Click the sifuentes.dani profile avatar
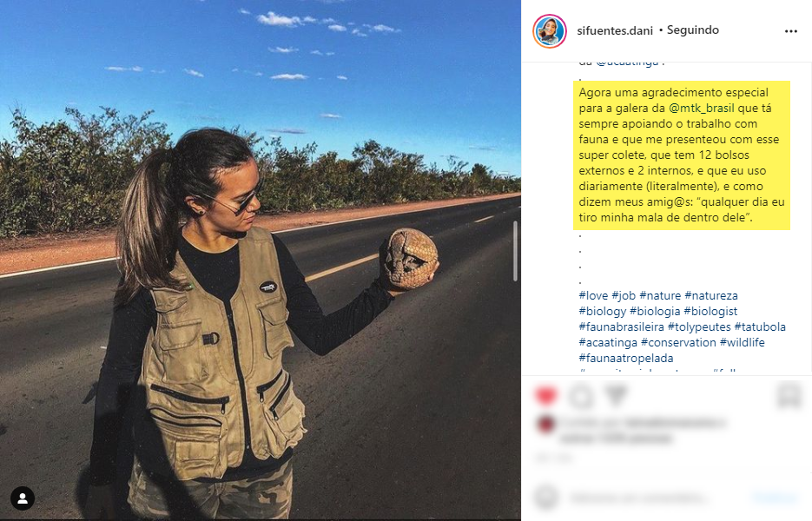This screenshot has width=812, height=521. tap(550, 31)
